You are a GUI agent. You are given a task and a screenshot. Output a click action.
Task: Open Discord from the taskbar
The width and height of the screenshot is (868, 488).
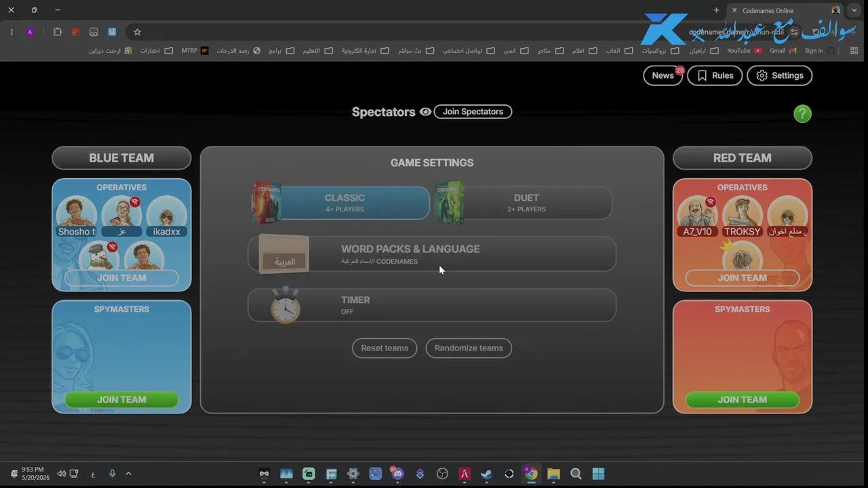[397, 474]
